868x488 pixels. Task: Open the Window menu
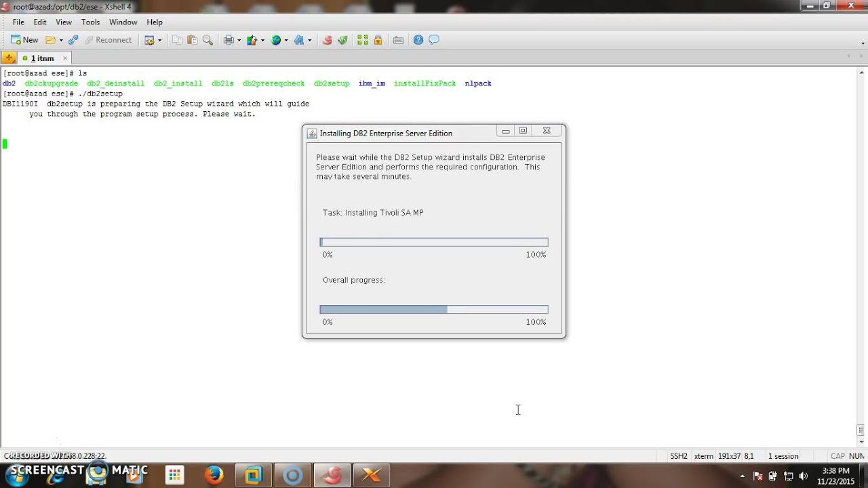(123, 22)
